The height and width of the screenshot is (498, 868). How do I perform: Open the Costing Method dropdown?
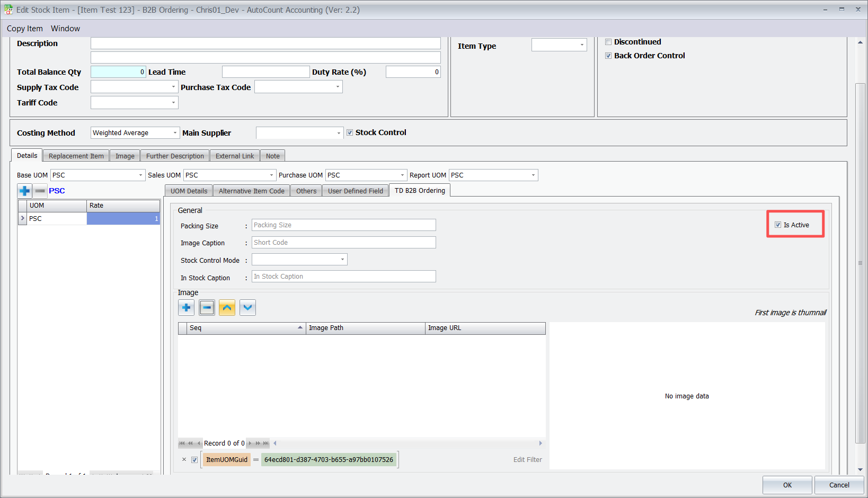click(x=175, y=132)
